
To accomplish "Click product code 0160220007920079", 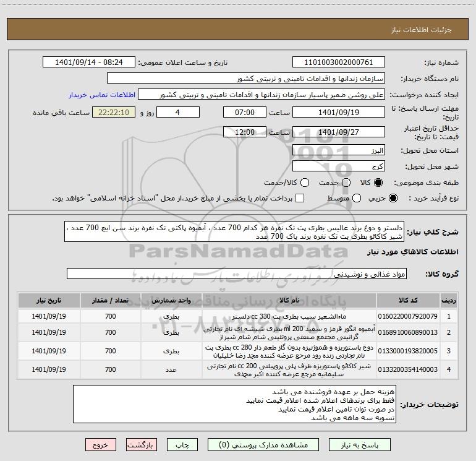I will pos(408,316).
